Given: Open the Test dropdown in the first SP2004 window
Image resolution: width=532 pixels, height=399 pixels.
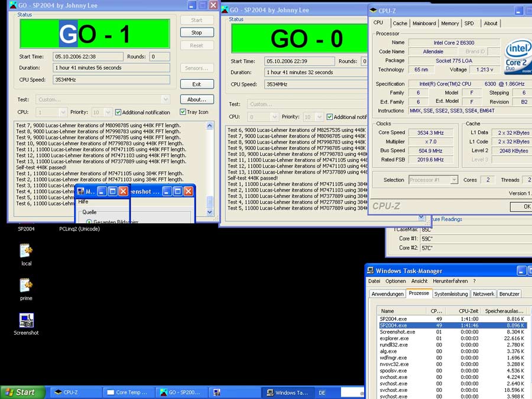Looking at the screenshot, I should (x=166, y=99).
